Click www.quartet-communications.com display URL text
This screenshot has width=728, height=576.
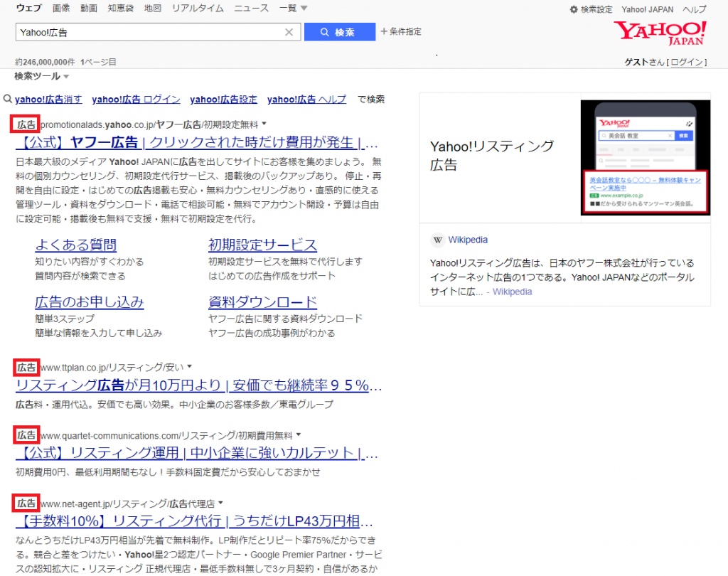tap(166, 436)
